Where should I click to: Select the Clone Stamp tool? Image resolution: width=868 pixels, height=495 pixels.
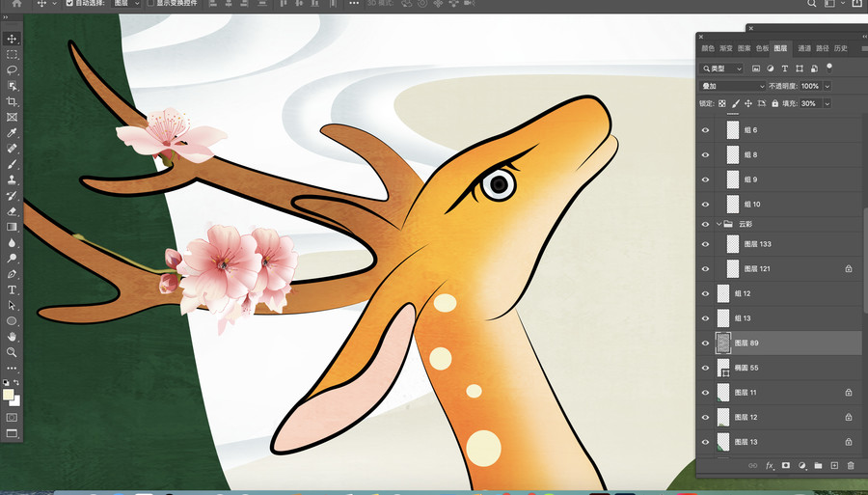click(x=12, y=179)
